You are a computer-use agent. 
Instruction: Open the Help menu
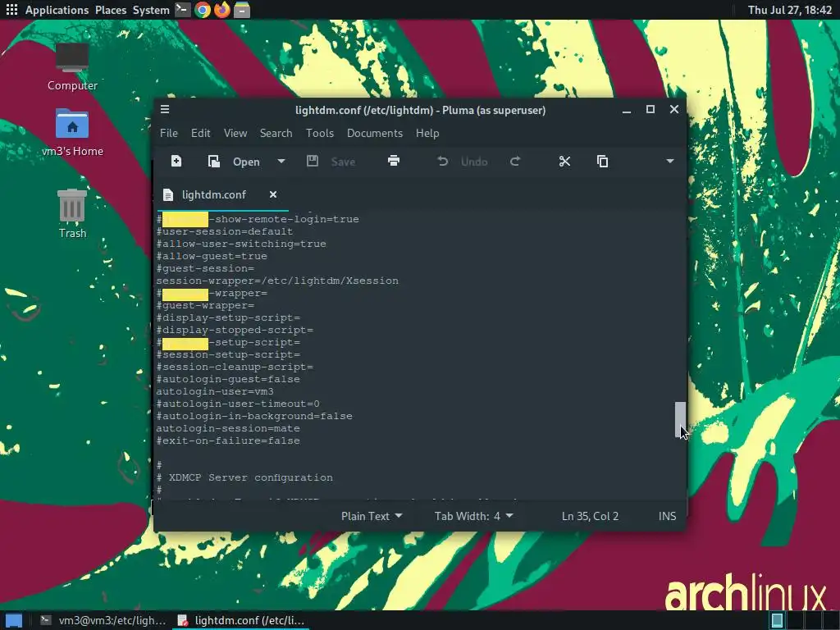(x=427, y=133)
